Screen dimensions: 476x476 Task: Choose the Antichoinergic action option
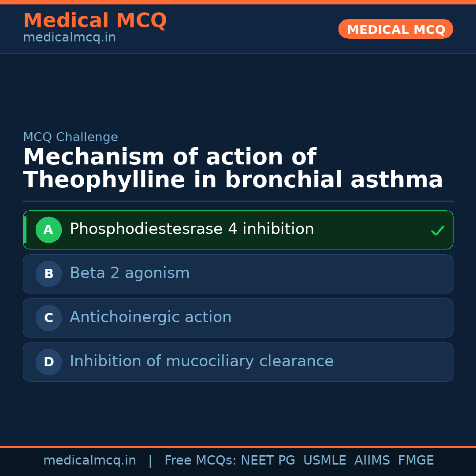coord(150,317)
